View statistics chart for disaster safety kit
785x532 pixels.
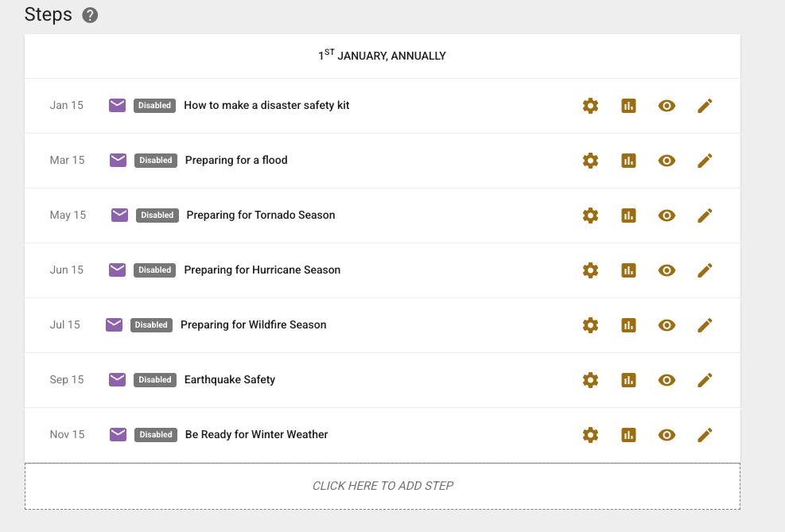(628, 106)
